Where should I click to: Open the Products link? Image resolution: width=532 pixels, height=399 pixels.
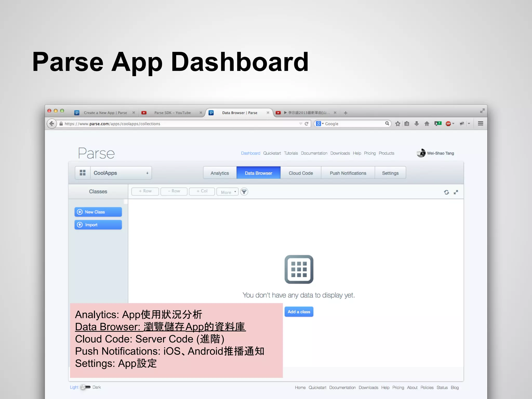(386, 153)
